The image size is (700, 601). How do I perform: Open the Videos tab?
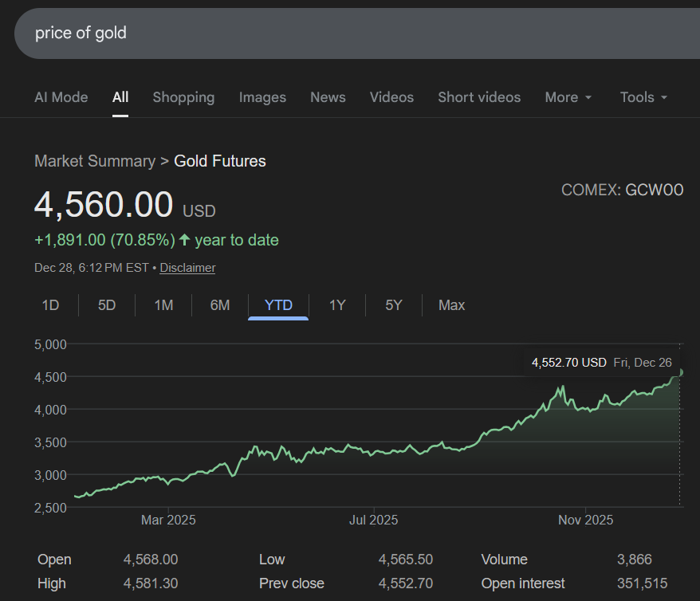tap(391, 97)
